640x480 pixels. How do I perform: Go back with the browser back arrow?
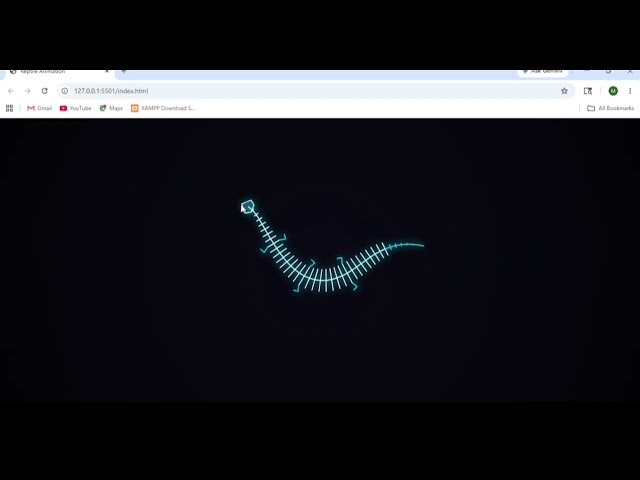pyautogui.click(x=11, y=91)
